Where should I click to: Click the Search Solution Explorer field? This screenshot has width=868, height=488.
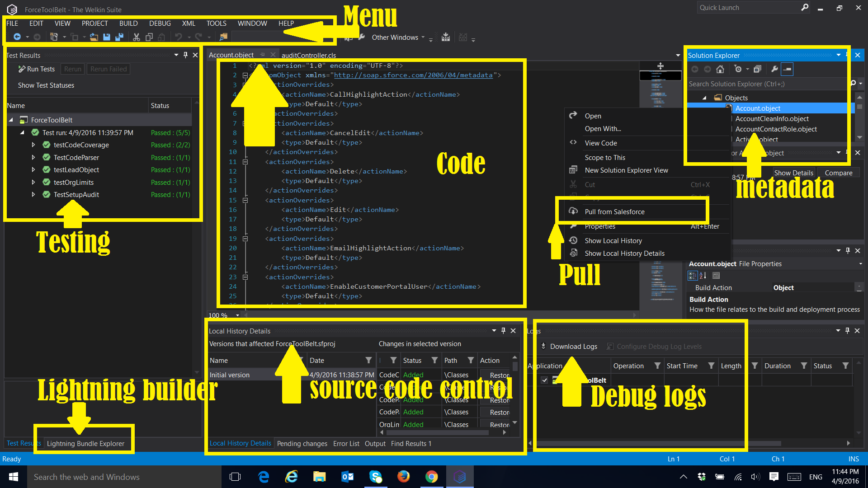coord(764,84)
